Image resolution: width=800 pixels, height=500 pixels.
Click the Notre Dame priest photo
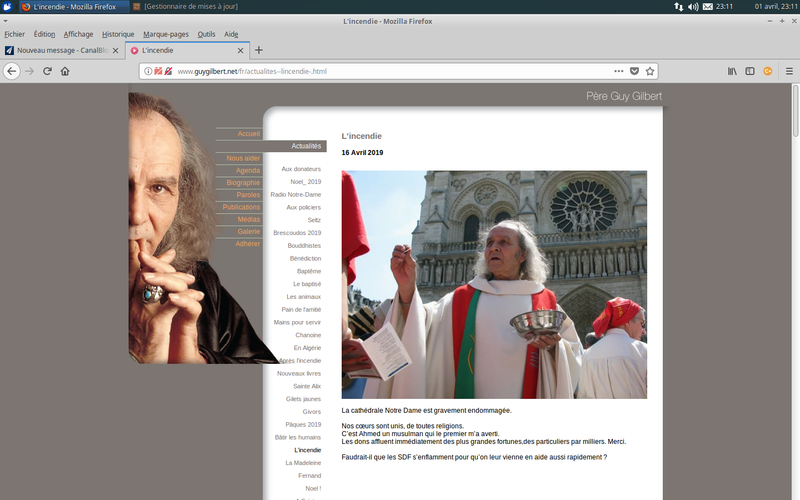click(x=494, y=284)
